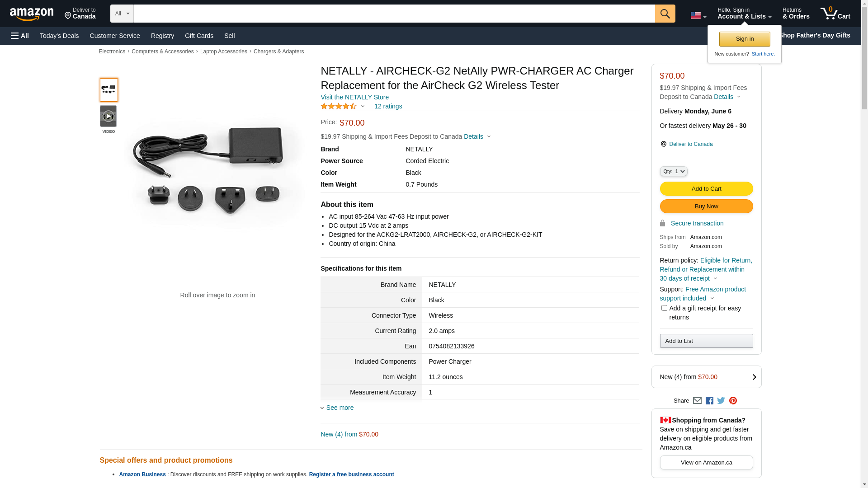
Task: Click Add to Cart
Action: coord(706,189)
